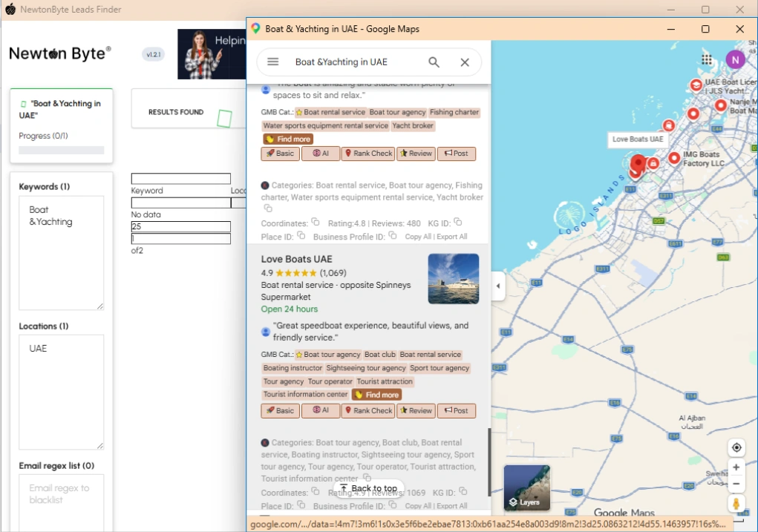
Task: Click the Fishing charter category tag
Action: 454,112
